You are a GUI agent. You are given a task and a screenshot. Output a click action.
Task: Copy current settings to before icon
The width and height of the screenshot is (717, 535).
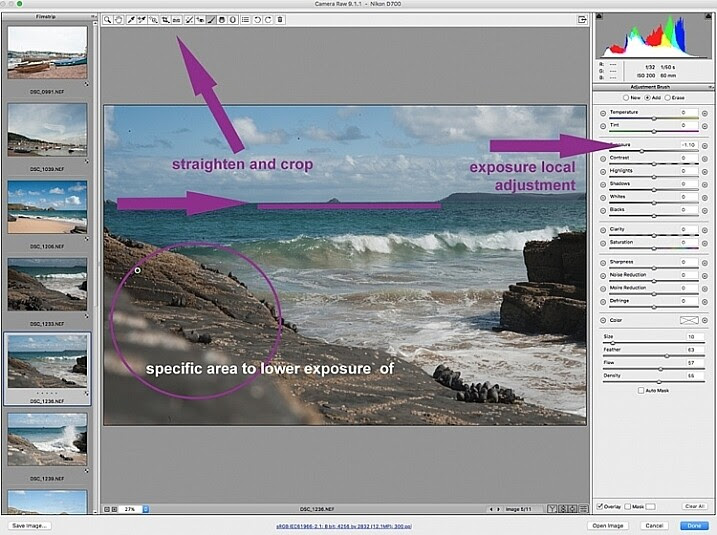point(573,508)
